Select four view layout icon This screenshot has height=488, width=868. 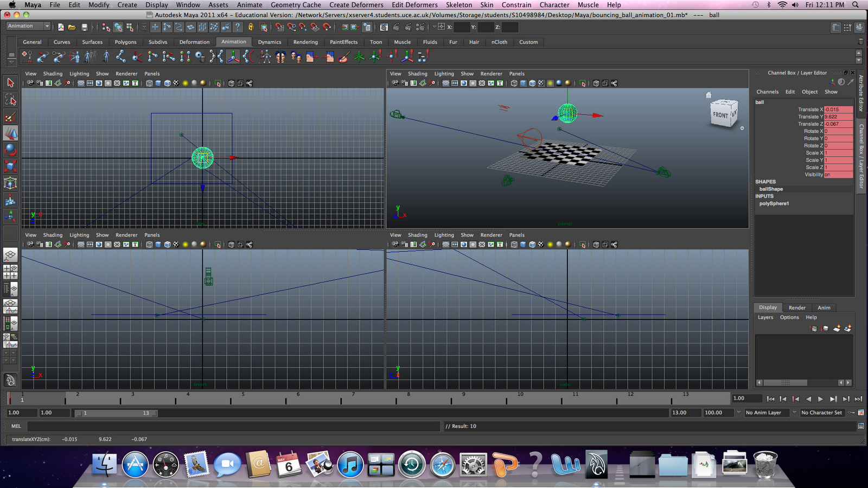click(x=10, y=271)
